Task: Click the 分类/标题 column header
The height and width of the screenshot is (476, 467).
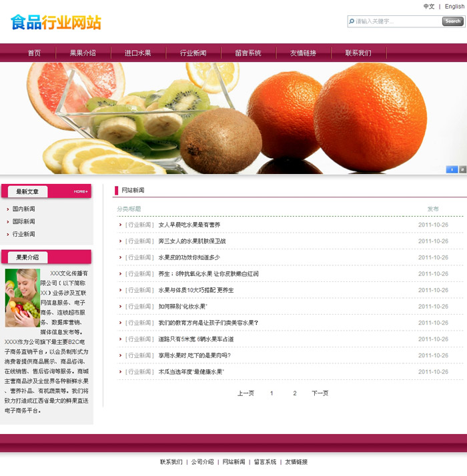Action: pos(129,209)
